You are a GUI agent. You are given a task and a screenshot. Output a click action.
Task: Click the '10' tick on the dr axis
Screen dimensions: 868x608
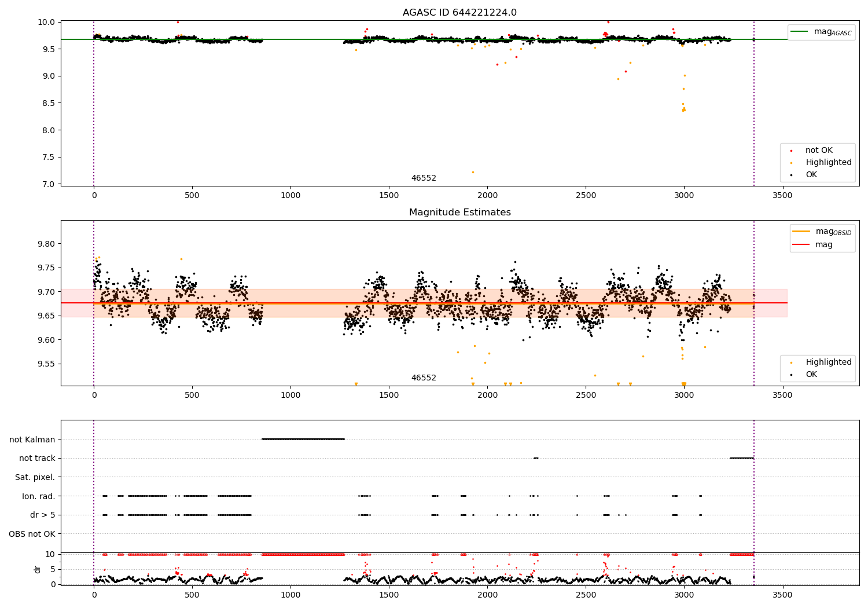(x=50, y=554)
